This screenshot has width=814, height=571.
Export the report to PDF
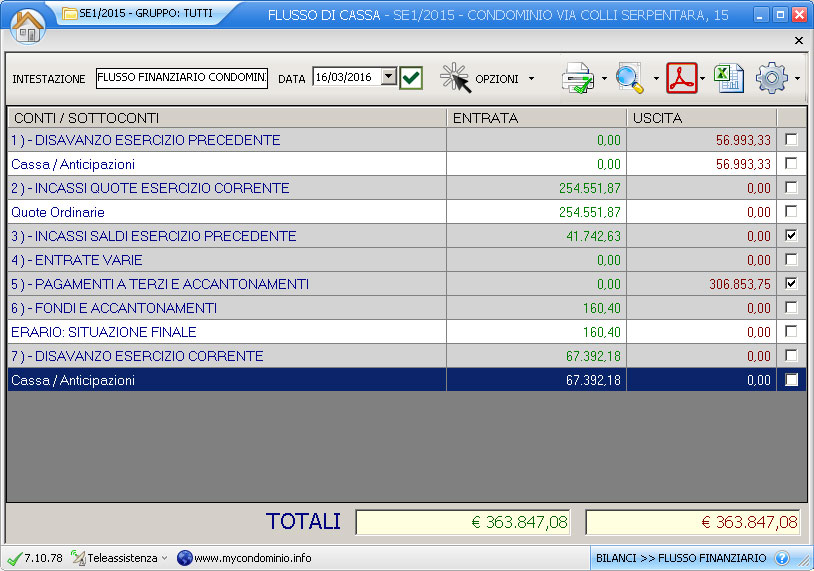[x=682, y=78]
